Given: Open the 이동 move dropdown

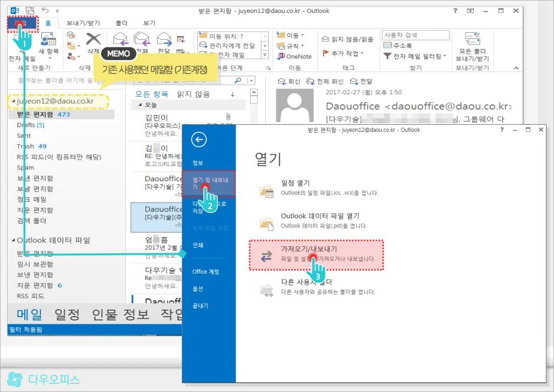Looking at the screenshot, I should point(290,35).
